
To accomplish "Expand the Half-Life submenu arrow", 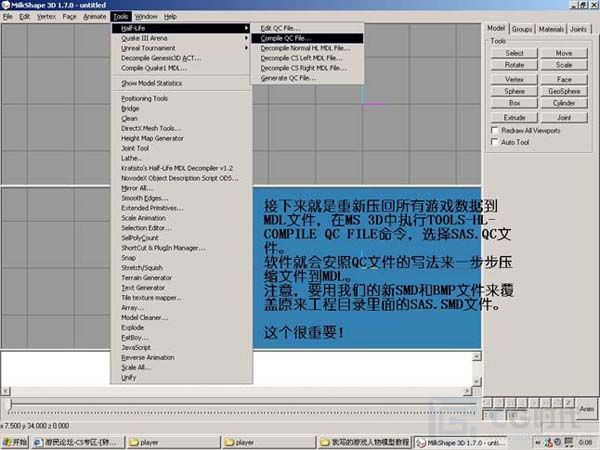I will tap(246, 28).
